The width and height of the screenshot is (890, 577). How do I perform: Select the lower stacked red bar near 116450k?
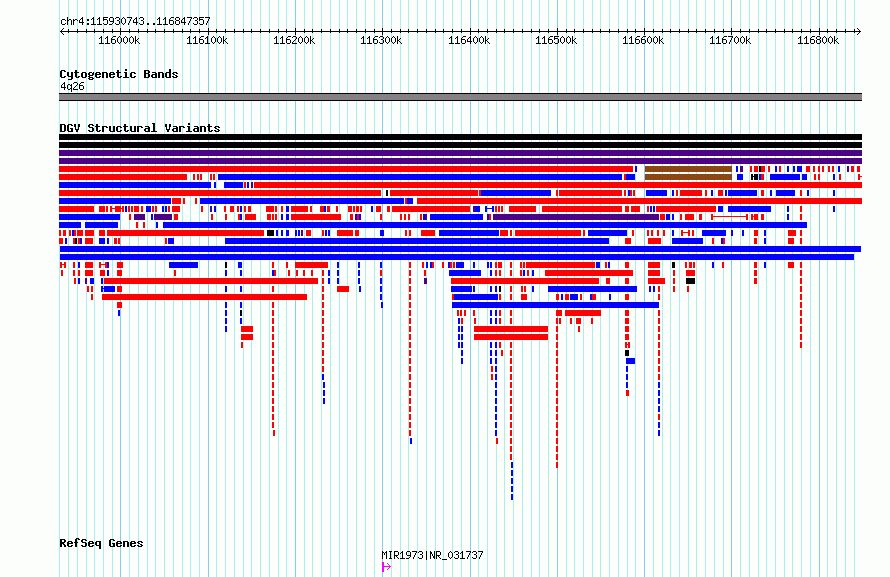pyautogui.click(x=511, y=337)
